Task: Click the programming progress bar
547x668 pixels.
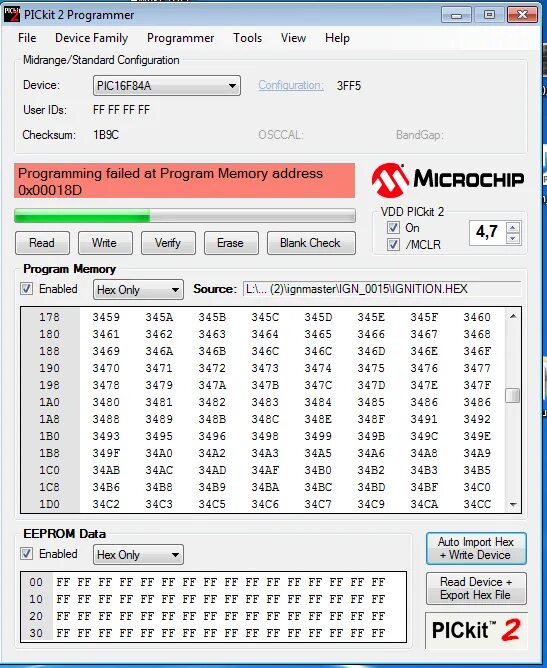Action: [185, 216]
